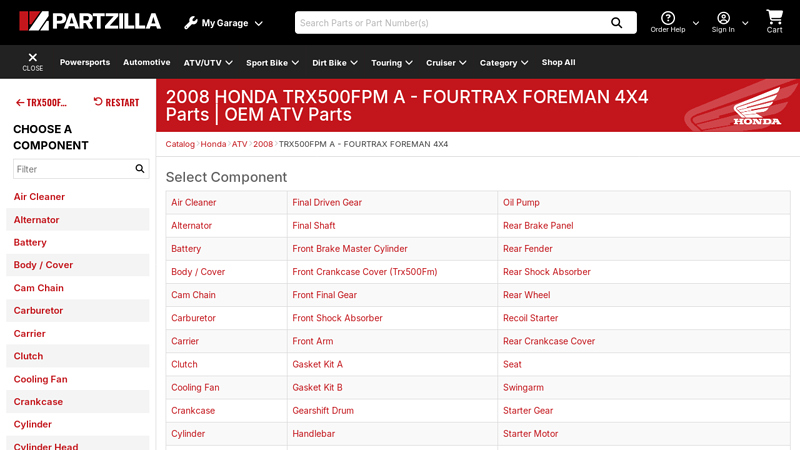Open the Sport Bike dropdown menu

pos(272,63)
